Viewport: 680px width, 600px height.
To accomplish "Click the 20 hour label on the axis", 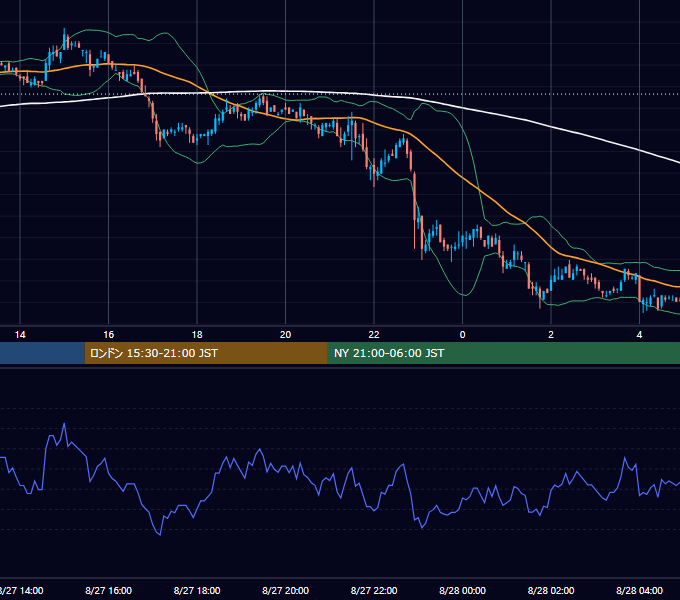I will pyautogui.click(x=285, y=335).
